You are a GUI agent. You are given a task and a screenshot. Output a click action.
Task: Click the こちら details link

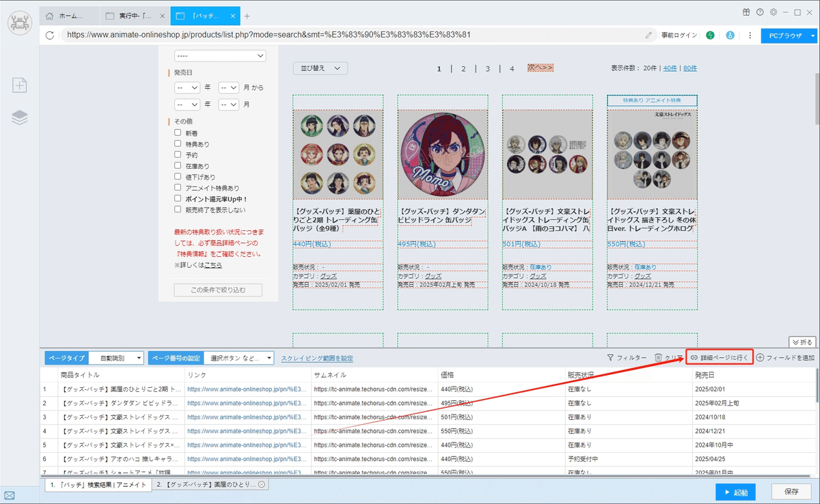213,265
